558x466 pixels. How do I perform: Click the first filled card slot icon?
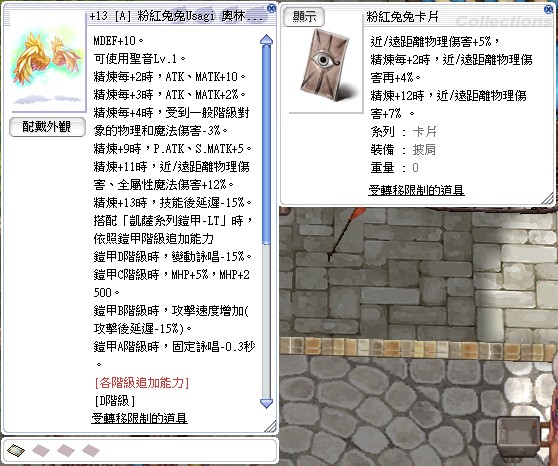click(16, 450)
